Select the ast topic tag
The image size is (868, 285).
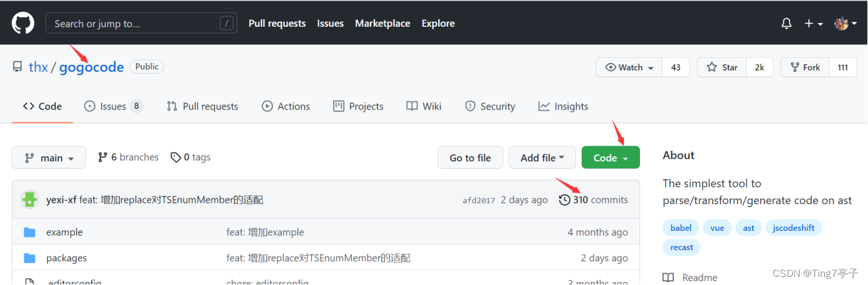tap(748, 228)
